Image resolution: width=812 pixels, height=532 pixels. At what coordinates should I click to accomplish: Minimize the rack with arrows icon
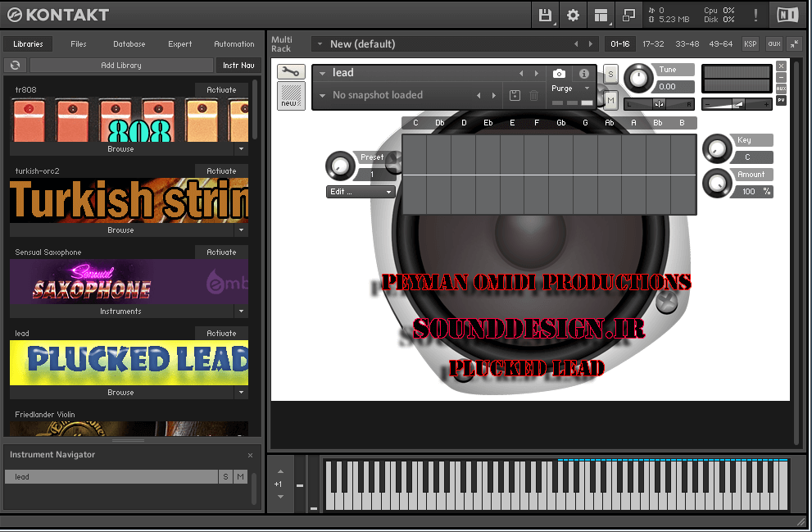[x=795, y=44]
